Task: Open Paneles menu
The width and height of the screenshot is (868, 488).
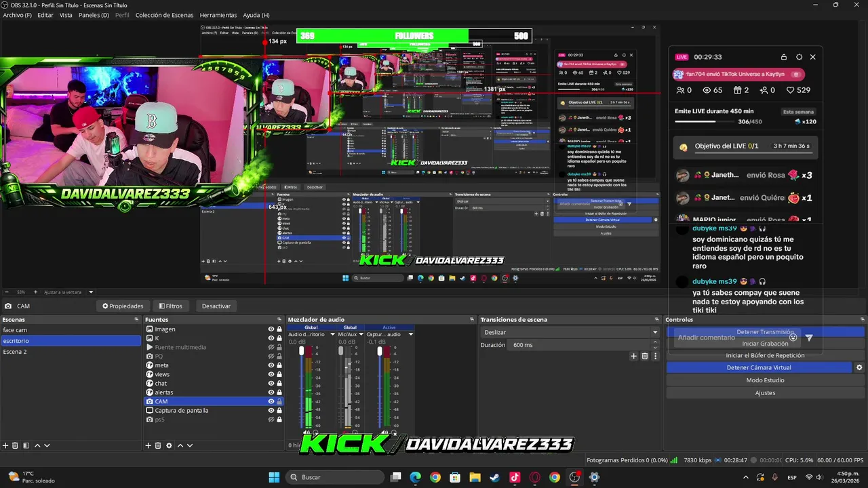Action: (94, 15)
